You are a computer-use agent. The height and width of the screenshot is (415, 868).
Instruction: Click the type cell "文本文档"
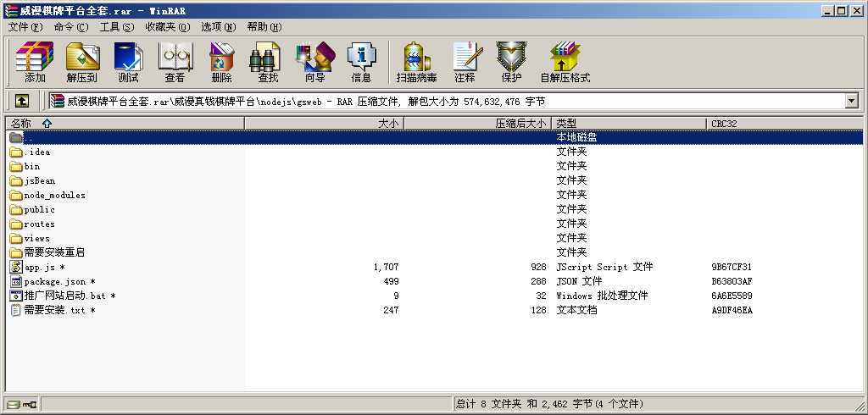pos(576,310)
